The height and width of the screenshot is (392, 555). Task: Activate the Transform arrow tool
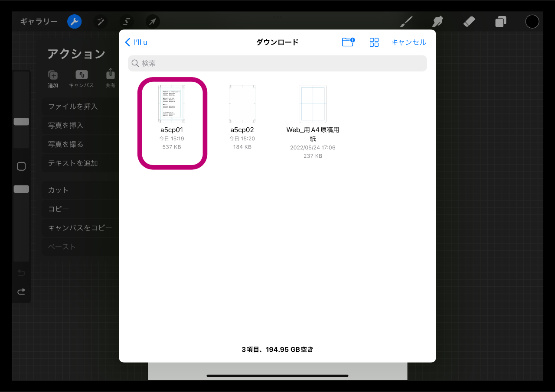(x=153, y=22)
